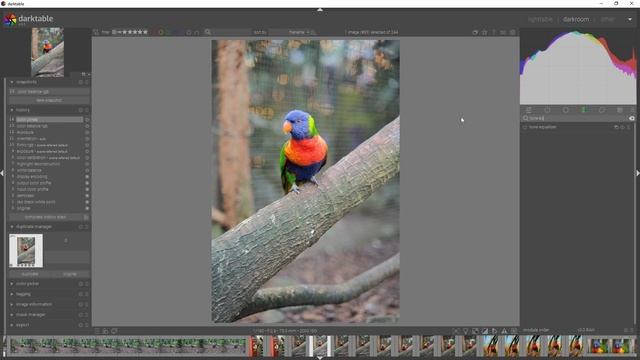Set five-star rating using last star
Image resolution: width=640 pixels, height=360 pixels.
[x=145, y=32]
